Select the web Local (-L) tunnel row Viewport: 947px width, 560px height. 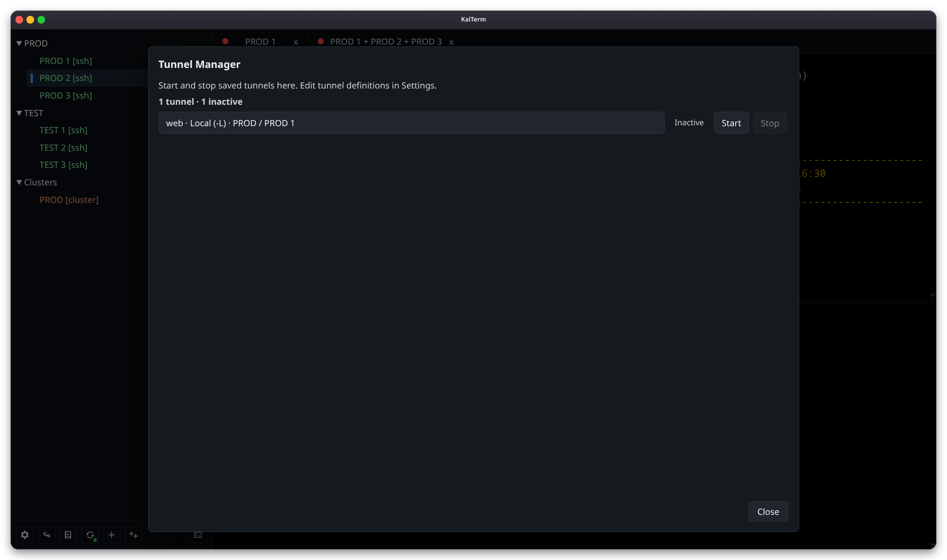pos(411,123)
